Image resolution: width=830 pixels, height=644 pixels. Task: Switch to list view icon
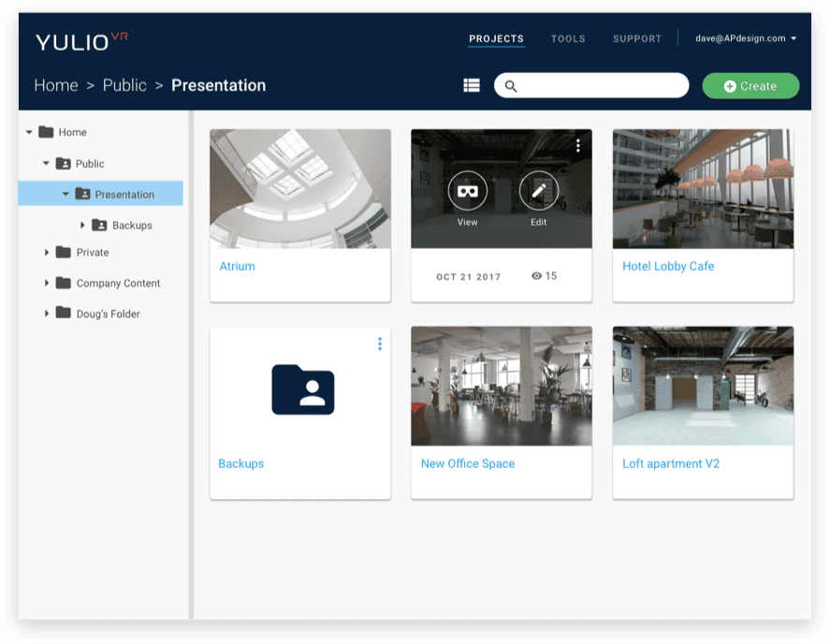coord(471,85)
